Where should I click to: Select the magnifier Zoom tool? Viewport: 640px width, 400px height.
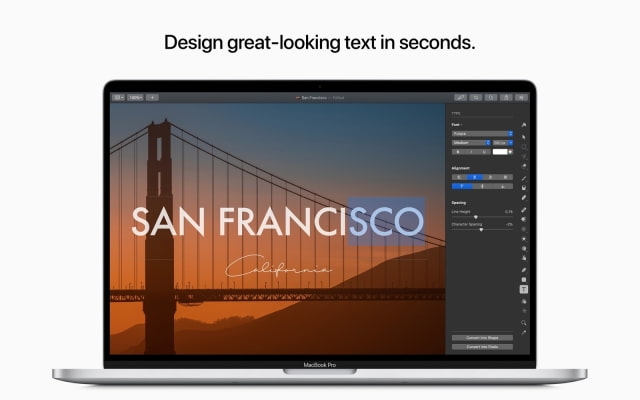point(524,323)
